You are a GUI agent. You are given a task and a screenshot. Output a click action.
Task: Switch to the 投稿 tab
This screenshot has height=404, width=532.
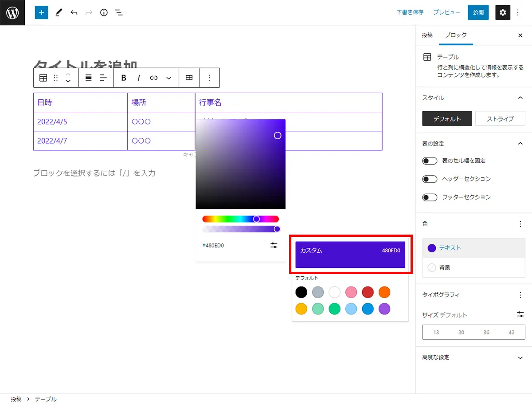pos(427,35)
